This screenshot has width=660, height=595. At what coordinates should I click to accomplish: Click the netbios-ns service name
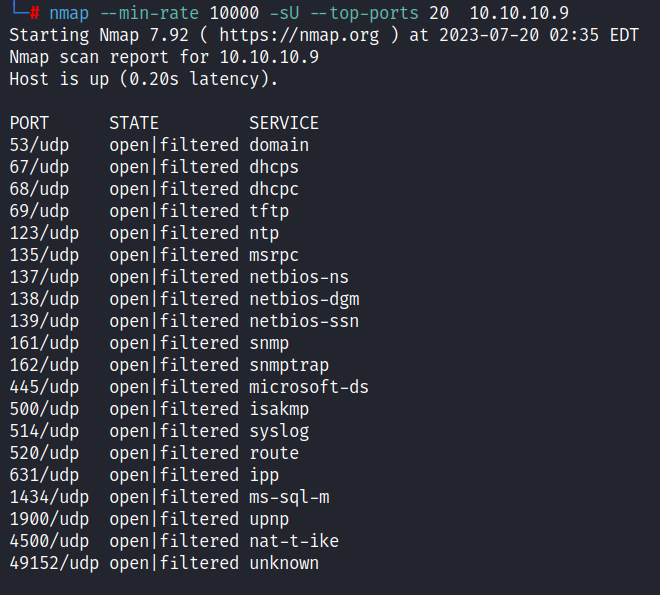click(x=299, y=277)
